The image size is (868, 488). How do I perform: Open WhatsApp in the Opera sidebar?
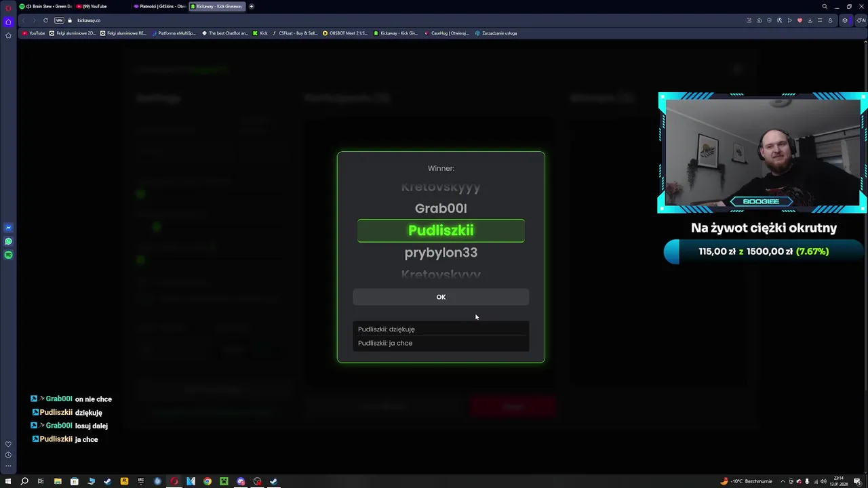(x=8, y=241)
